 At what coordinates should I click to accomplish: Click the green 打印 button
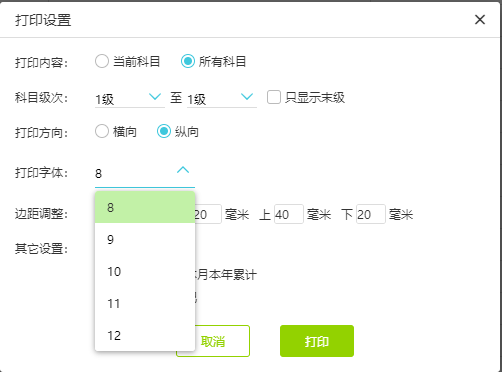click(317, 341)
